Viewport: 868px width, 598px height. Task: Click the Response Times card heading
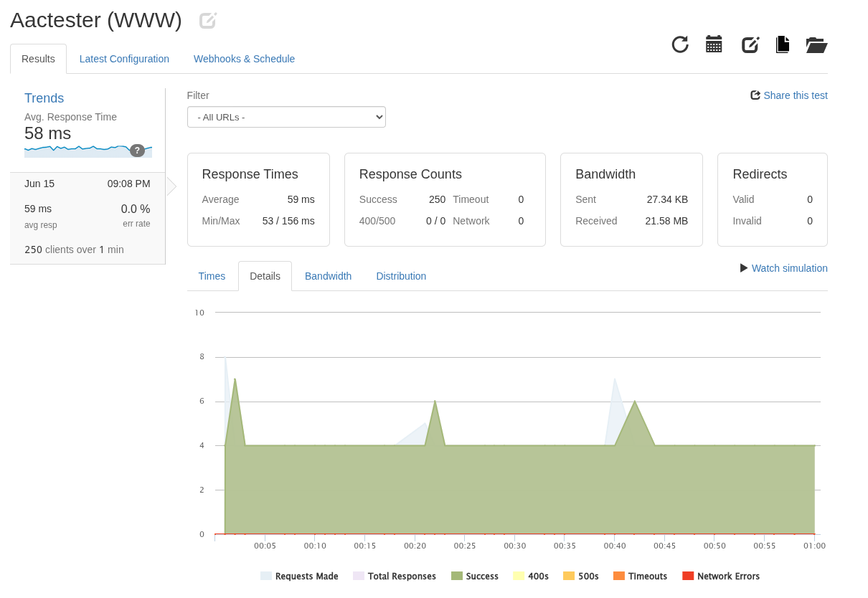click(x=250, y=174)
